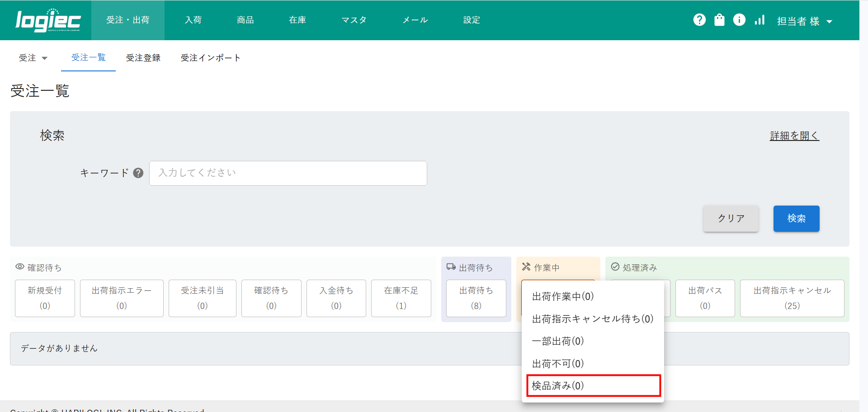
Task: Click the eye icon beside 確認待ち heading
Action: 20,267
